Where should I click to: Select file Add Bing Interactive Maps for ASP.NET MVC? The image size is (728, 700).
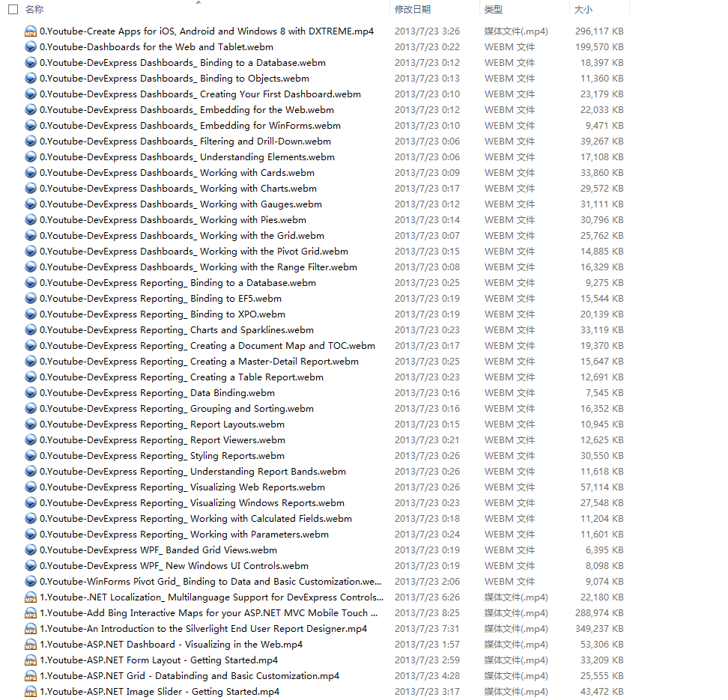[208, 613]
